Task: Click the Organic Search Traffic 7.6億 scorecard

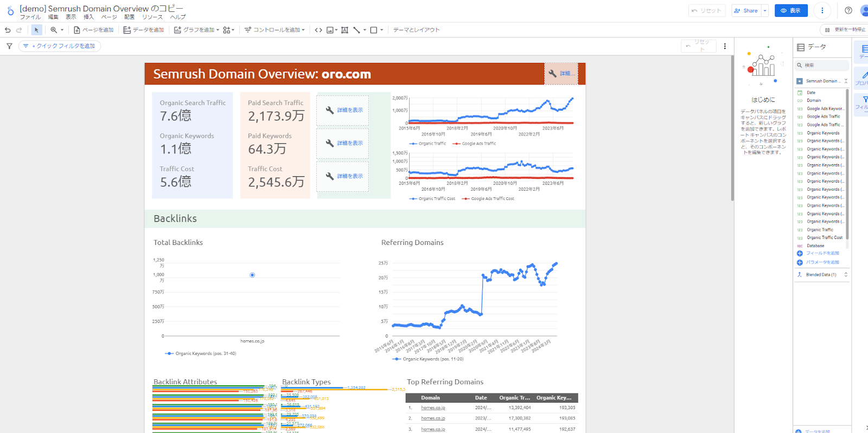Action: (x=193, y=110)
